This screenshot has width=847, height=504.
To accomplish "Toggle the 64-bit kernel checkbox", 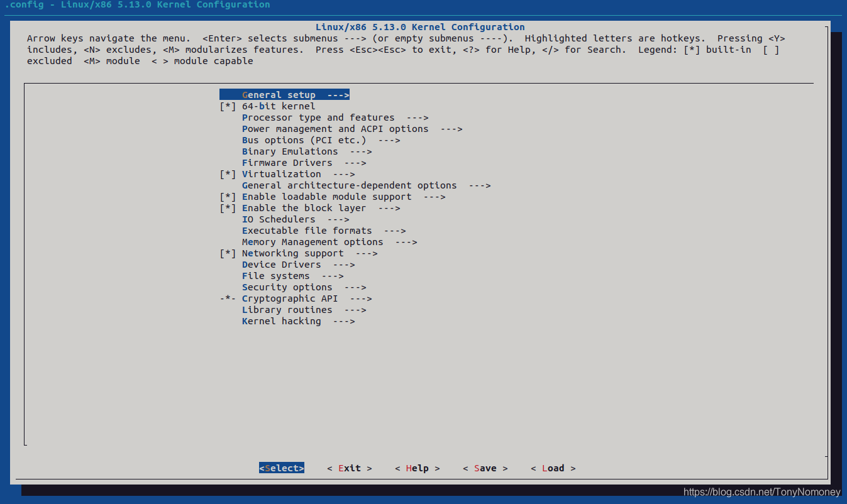I will (228, 106).
